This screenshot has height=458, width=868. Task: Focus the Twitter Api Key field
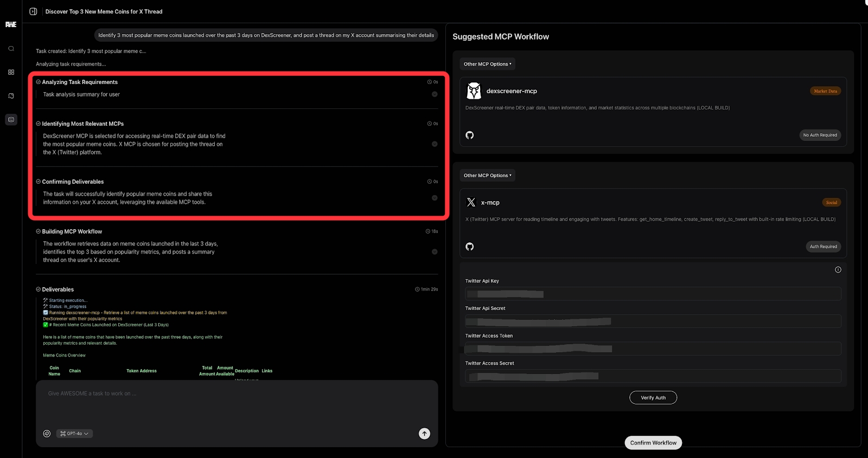pyautogui.click(x=653, y=294)
